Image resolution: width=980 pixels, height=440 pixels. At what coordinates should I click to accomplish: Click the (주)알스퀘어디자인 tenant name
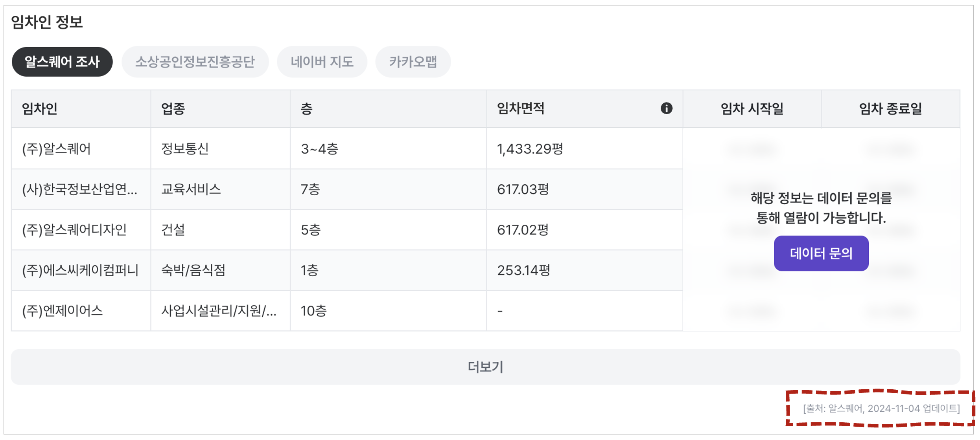click(x=75, y=230)
